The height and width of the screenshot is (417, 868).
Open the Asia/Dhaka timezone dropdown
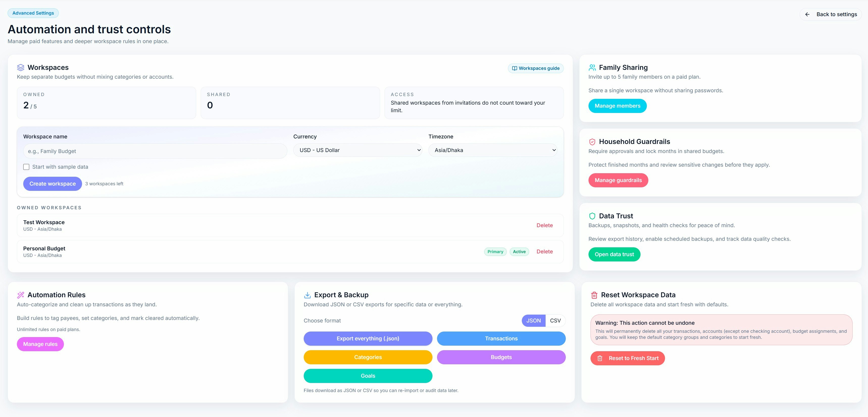pos(493,150)
